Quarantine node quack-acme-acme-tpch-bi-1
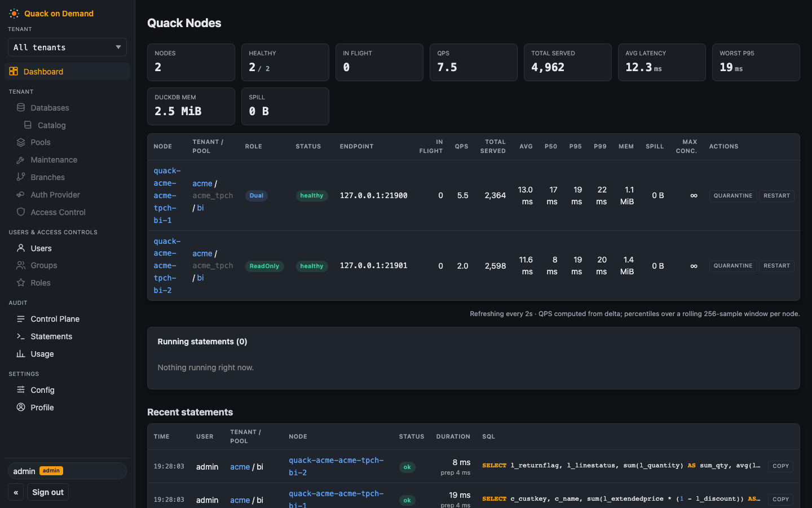This screenshot has width=812, height=508. [733, 196]
